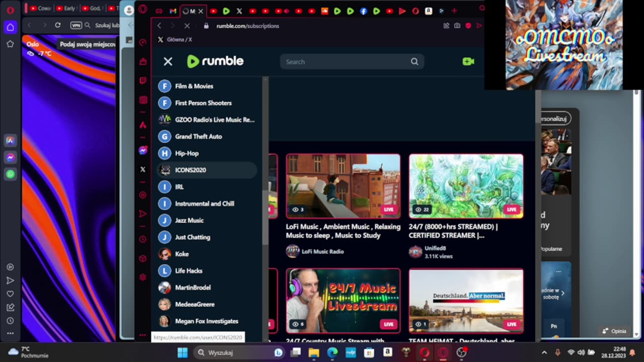This screenshot has height=362, width=644.
Task: Stop page loading in Opera GX
Action: (x=187, y=26)
